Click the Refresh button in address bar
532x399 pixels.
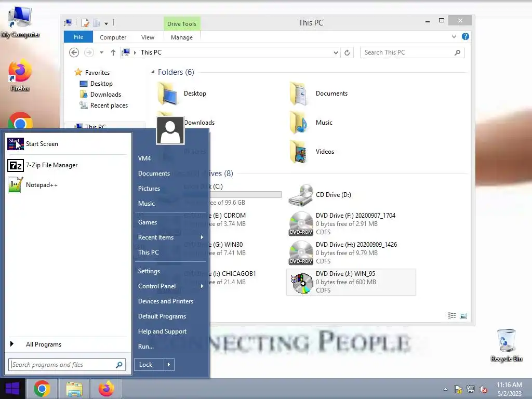(347, 52)
